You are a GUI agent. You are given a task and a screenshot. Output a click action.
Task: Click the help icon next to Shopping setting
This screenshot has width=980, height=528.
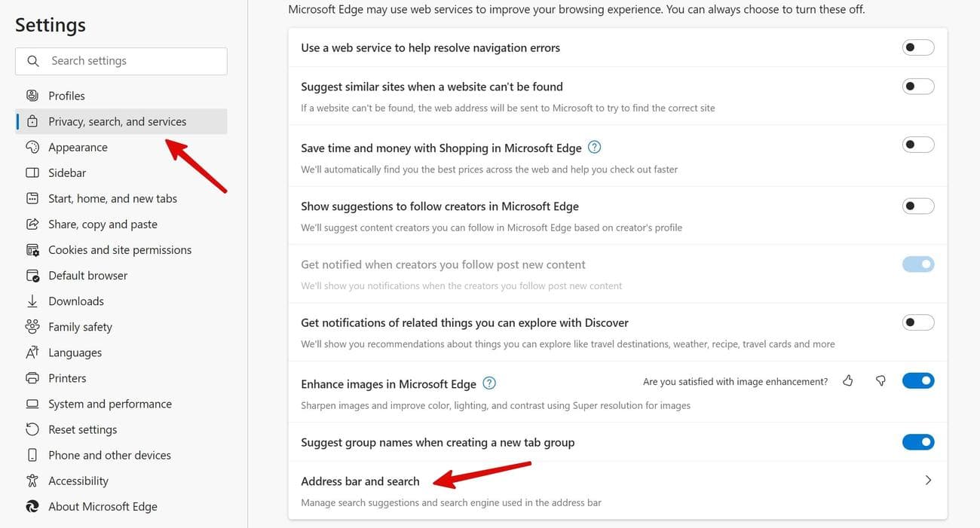[x=594, y=147]
